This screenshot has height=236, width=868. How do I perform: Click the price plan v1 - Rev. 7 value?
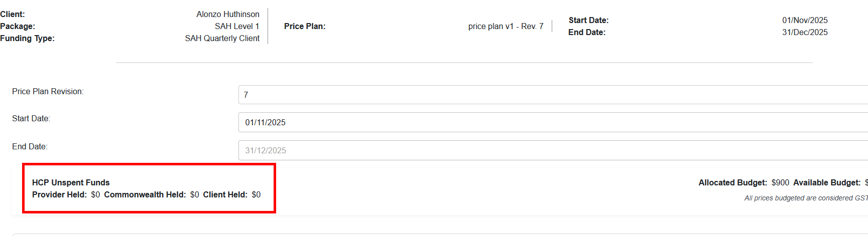506,26
